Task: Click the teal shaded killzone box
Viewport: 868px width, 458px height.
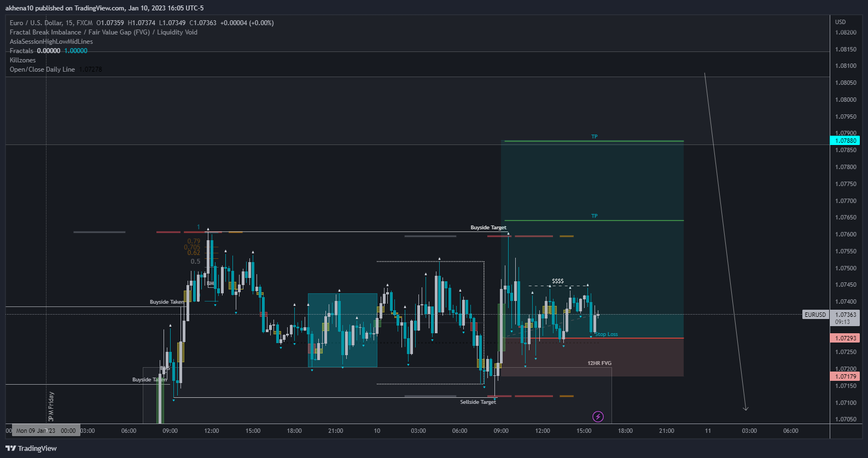Action: (342, 330)
